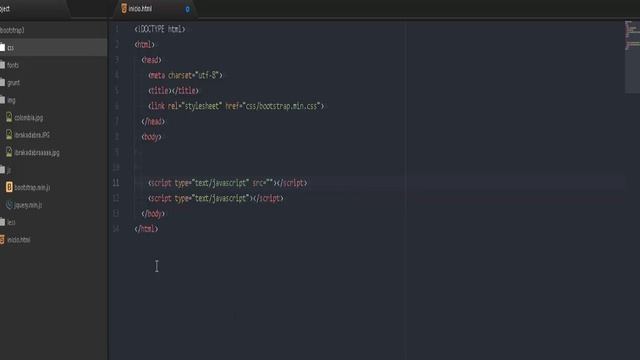The height and width of the screenshot is (360, 640).
Task: Click the image icon of colombia.jpg
Action: 9,118
